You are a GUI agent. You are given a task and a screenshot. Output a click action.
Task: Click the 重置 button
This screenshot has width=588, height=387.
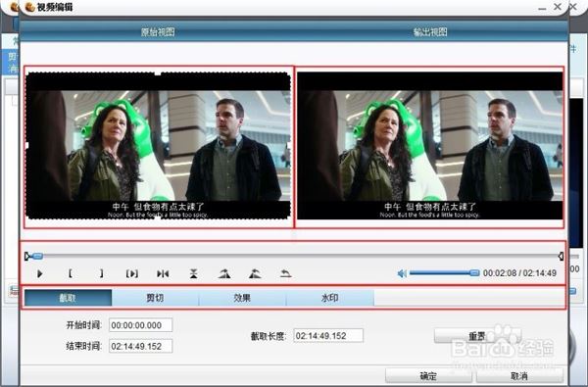click(x=477, y=336)
